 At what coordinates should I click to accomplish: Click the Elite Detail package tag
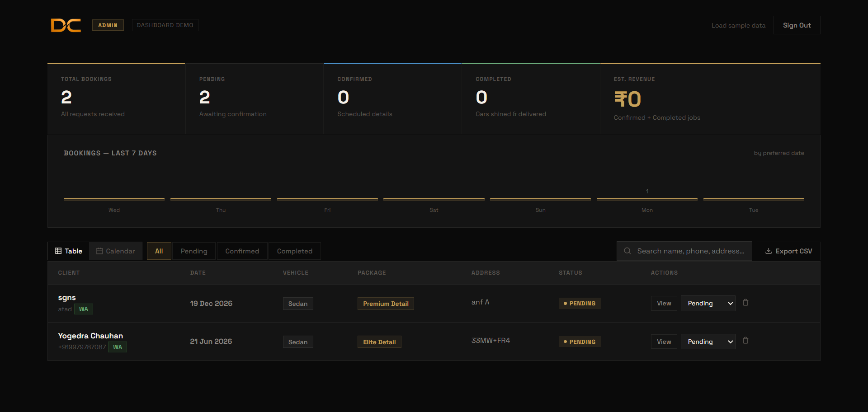tap(379, 342)
